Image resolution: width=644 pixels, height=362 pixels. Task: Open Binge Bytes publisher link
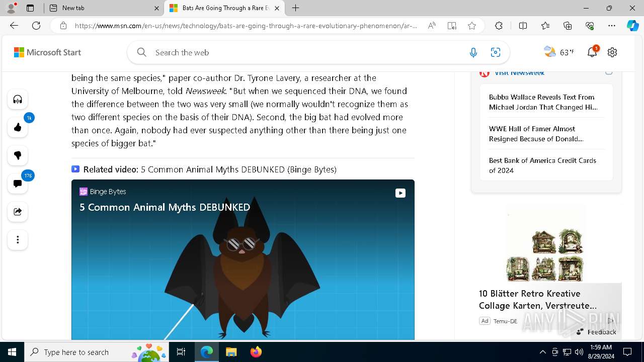coord(103,192)
